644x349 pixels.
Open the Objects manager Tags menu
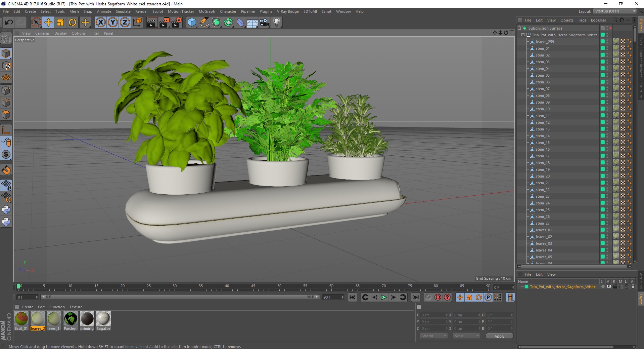[582, 20]
